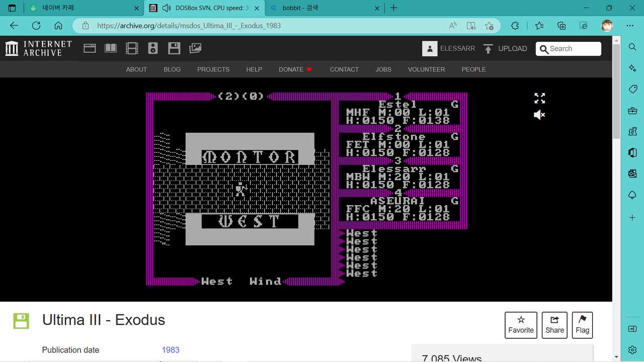
Task: Open the PROJECTS menu item
Action: 213,69
